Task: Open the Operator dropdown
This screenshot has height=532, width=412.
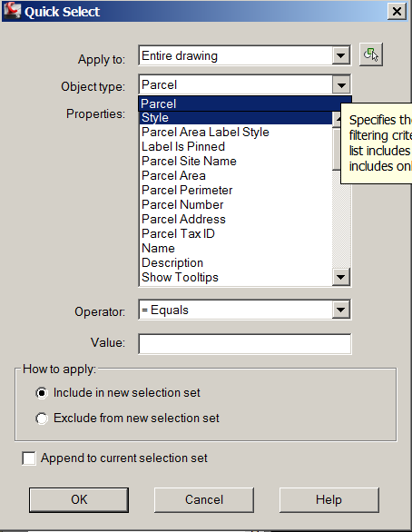Action: coord(341,310)
